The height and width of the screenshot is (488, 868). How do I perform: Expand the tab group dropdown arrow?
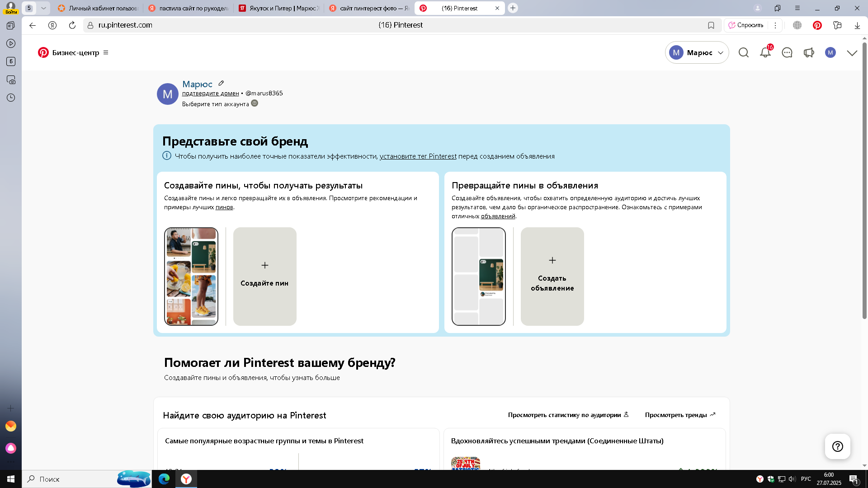43,8
